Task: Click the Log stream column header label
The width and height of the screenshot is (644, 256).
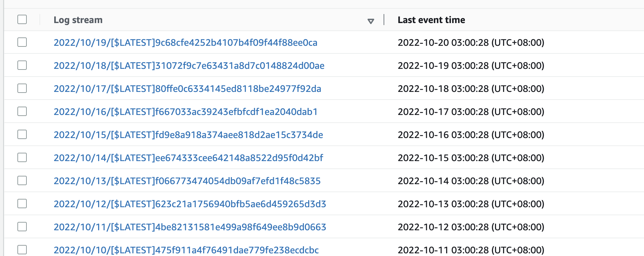Action: tap(78, 20)
